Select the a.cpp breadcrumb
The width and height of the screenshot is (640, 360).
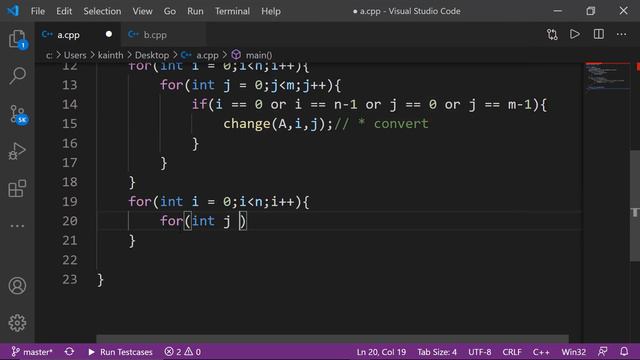[207, 55]
